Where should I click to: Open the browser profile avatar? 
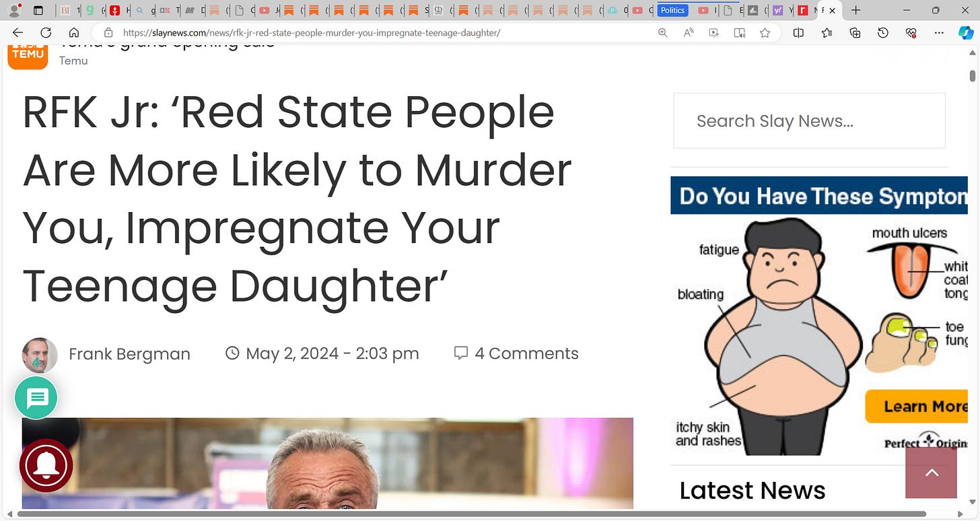[x=13, y=10]
